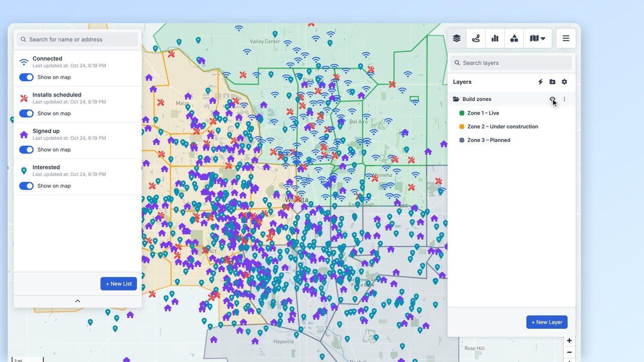Zoom in on the map
The height and width of the screenshot is (362, 644).
pyautogui.click(x=570, y=341)
